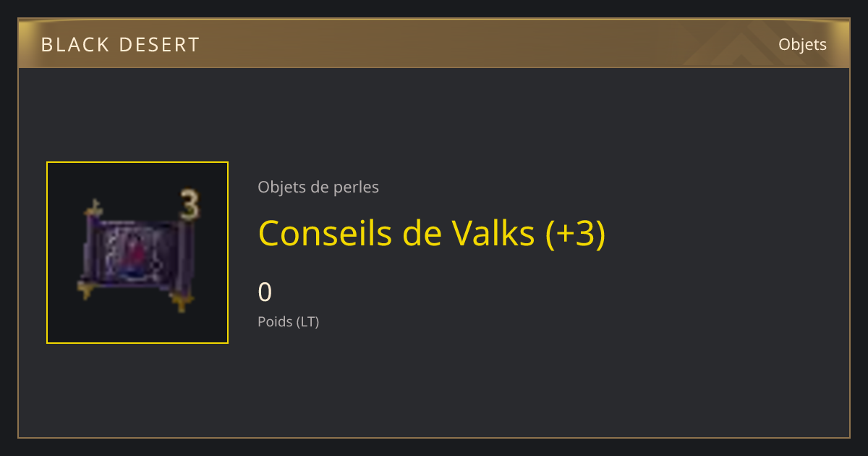Image resolution: width=868 pixels, height=456 pixels.
Task: Open the Objets category link
Action: click(802, 45)
